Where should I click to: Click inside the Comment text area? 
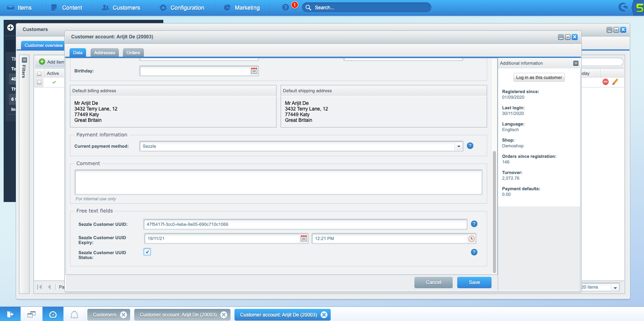(279, 182)
